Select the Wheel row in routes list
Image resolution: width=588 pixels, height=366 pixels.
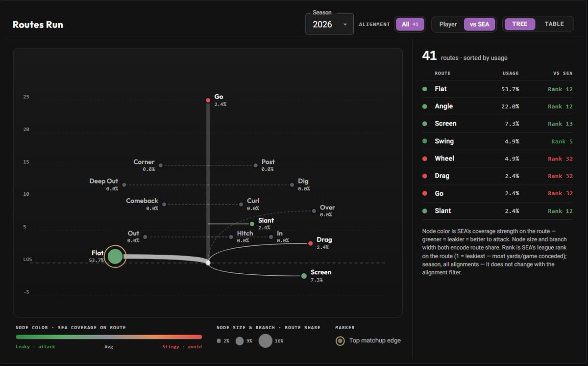point(497,158)
